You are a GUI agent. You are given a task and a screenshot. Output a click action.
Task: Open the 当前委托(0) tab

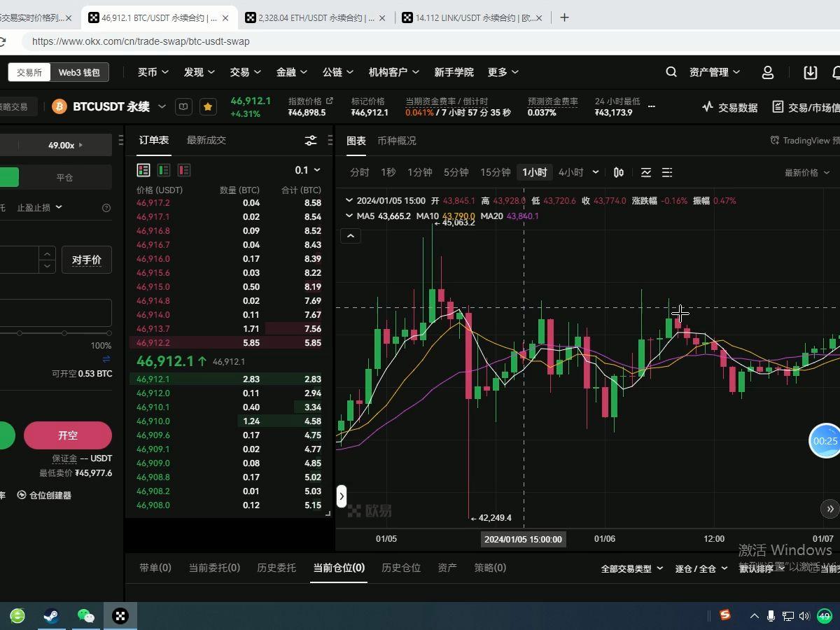pos(214,568)
